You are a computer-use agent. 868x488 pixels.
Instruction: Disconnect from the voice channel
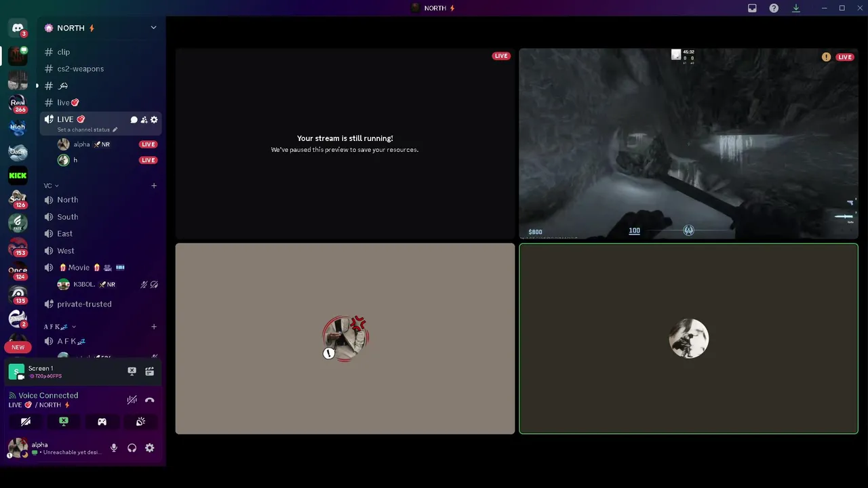(x=149, y=400)
